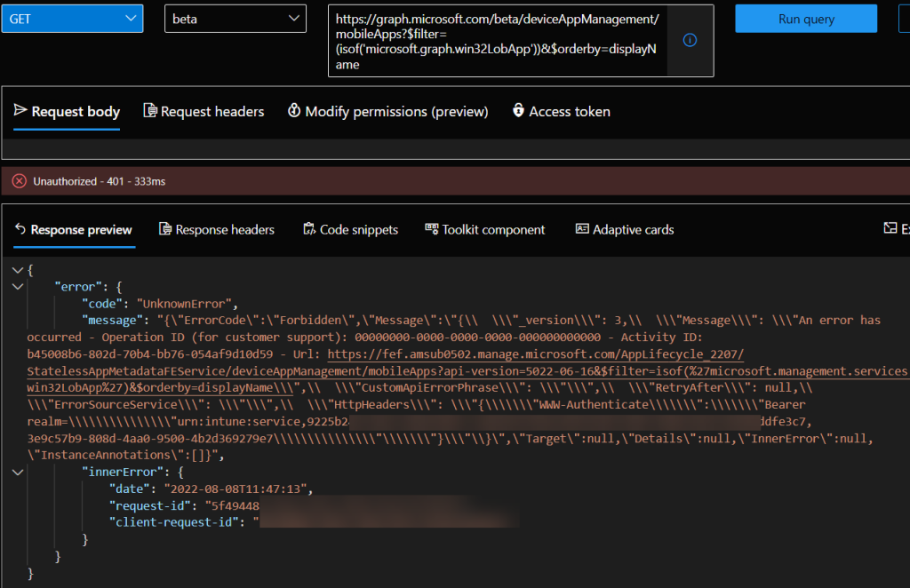The height and width of the screenshot is (588, 910).
Task: Click the Response headers document icon
Action: pyautogui.click(x=165, y=229)
